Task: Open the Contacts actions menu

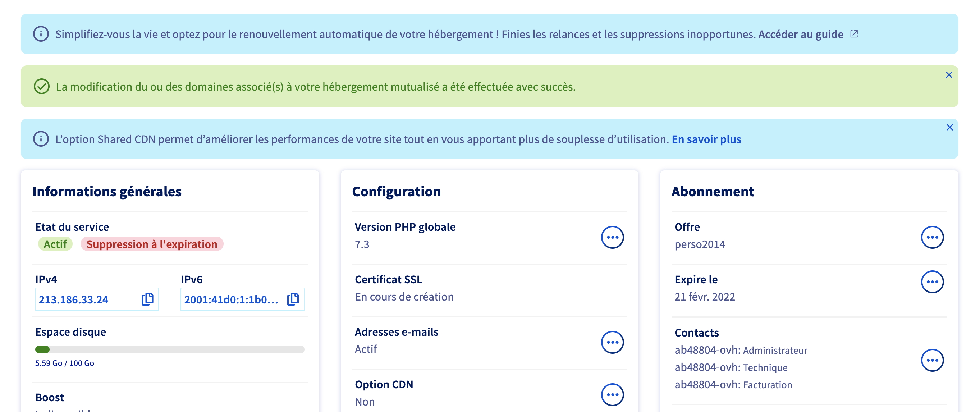Action: point(932,360)
